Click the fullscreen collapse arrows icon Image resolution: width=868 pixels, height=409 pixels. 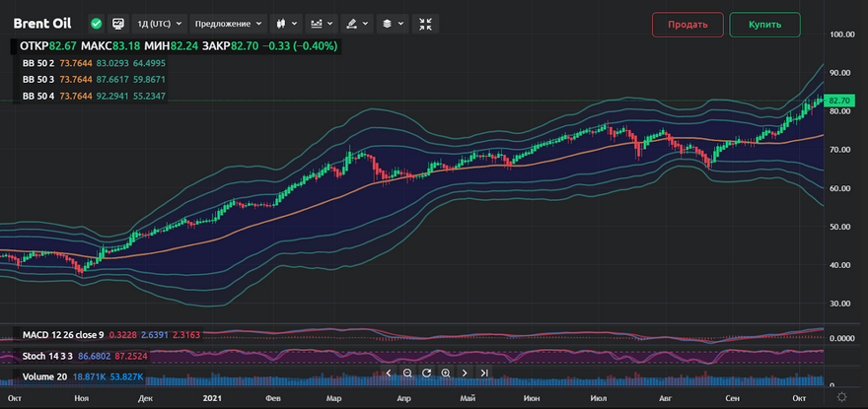(425, 23)
